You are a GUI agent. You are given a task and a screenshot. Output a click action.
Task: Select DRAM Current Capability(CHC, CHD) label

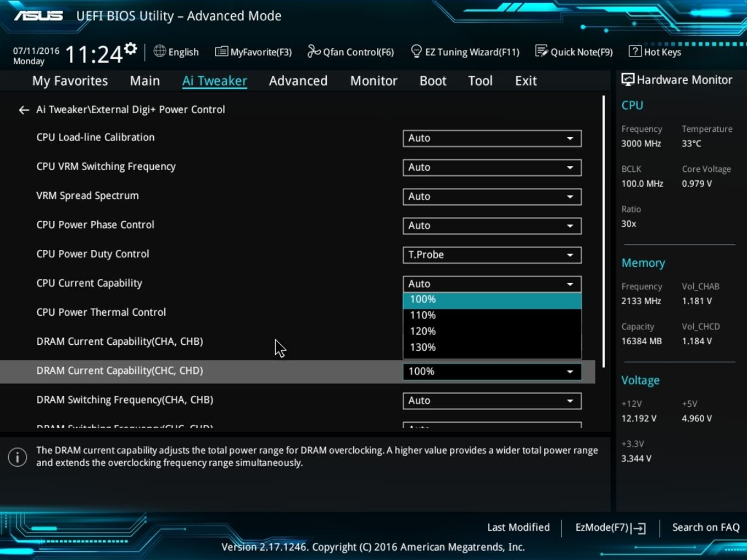pyautogui.click(x=120, y=371)
